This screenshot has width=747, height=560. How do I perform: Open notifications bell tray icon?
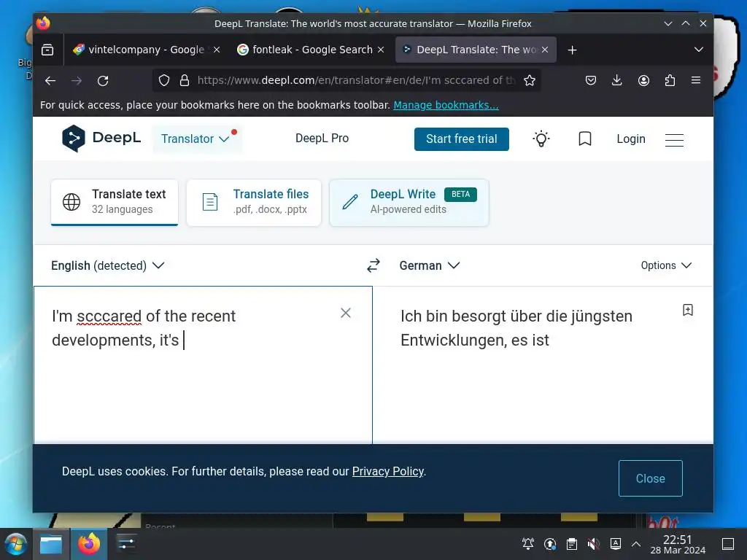pos(528,544)
